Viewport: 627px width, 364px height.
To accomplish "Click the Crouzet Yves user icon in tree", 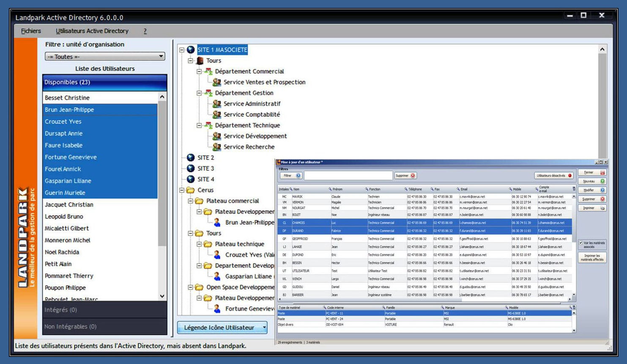I will tap(217, 255).
